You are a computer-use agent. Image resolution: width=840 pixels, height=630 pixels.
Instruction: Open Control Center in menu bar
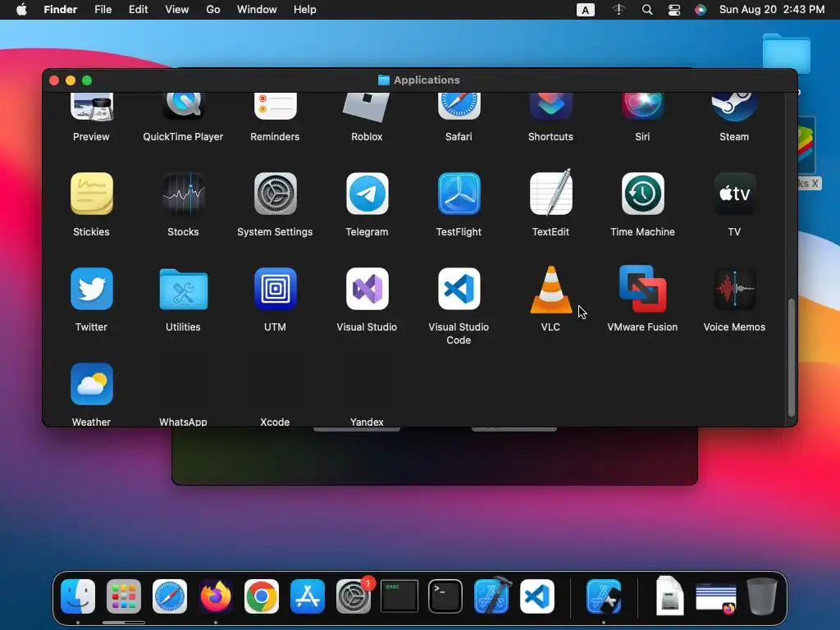pyautogui.click(x=674, y=10)
